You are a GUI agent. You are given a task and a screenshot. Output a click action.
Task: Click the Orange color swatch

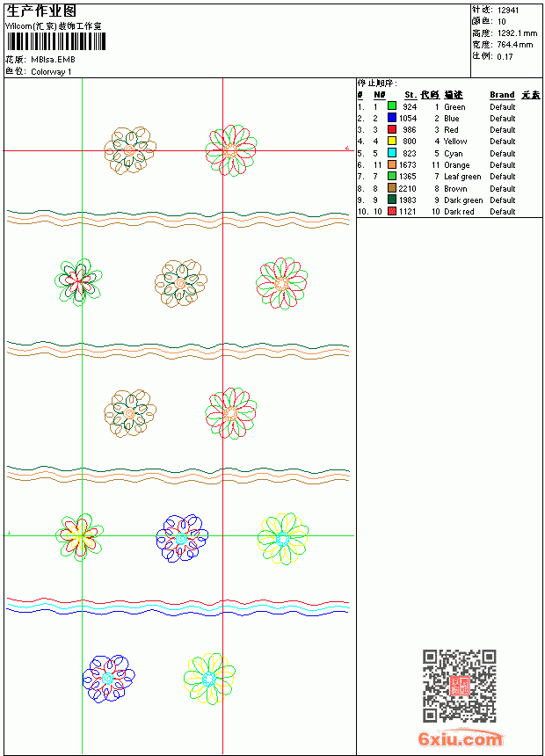coord(392,164)
